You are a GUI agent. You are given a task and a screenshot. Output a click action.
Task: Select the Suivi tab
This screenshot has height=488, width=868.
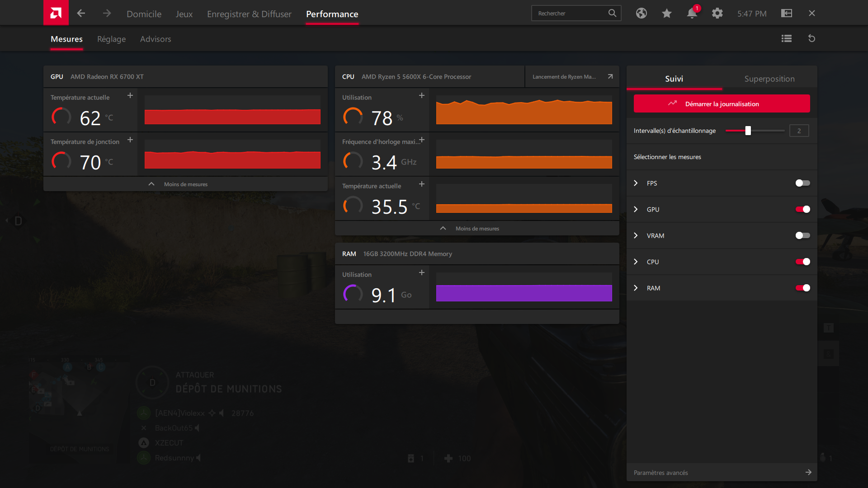pyautogui.click(x=674, y=78)
